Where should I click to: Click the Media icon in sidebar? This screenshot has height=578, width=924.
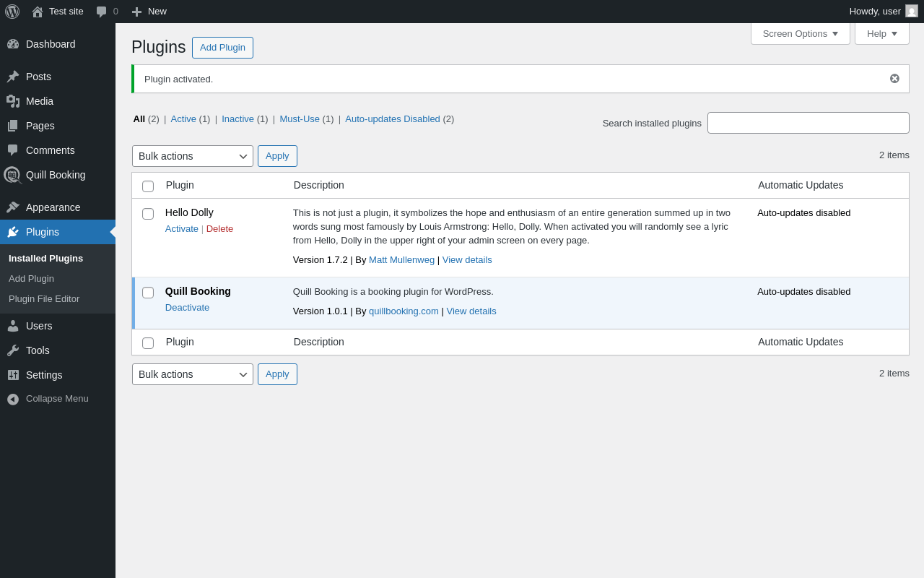coord(13,101)
